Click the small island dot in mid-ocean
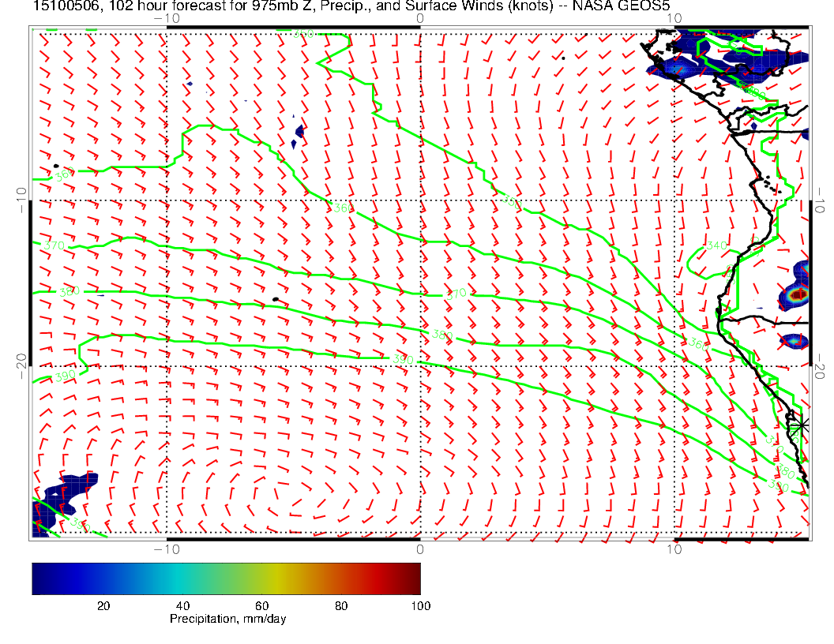The image size is (834, 644). tap(275, 299)
